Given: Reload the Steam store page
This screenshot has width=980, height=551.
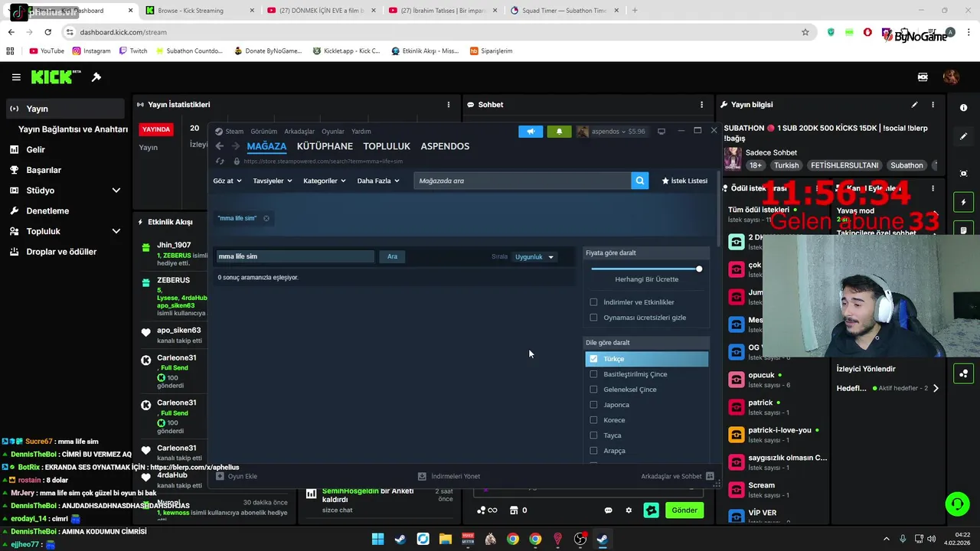Looking at the screenshot, I should click(x=220, y=161).
